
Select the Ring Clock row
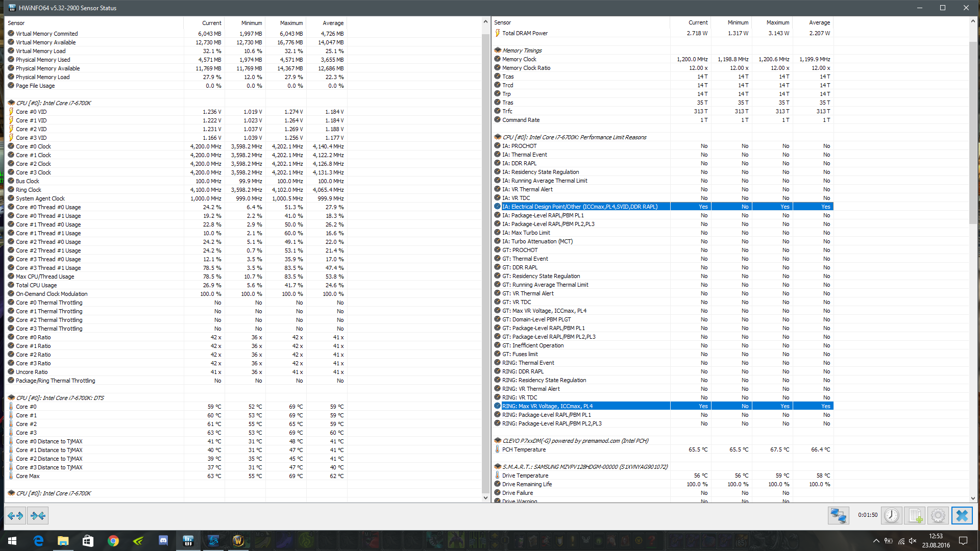pyautogui.click(x=177, y=190)
